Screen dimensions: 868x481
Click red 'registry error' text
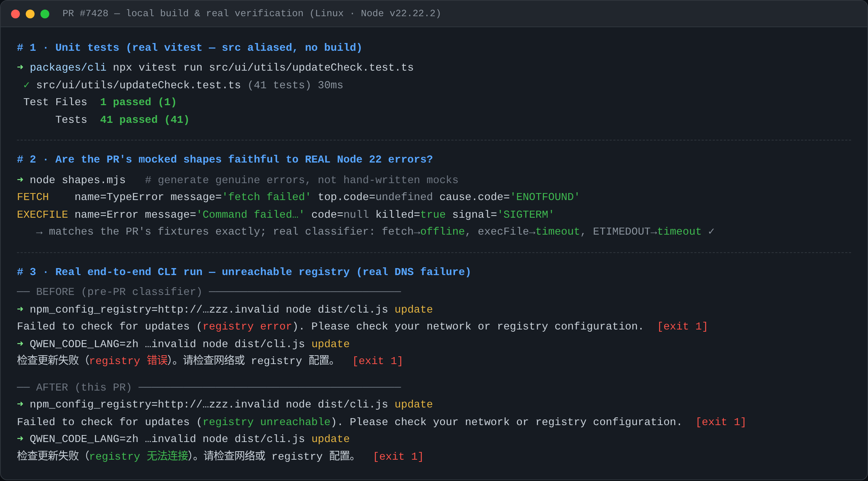(x=247, y=327)
